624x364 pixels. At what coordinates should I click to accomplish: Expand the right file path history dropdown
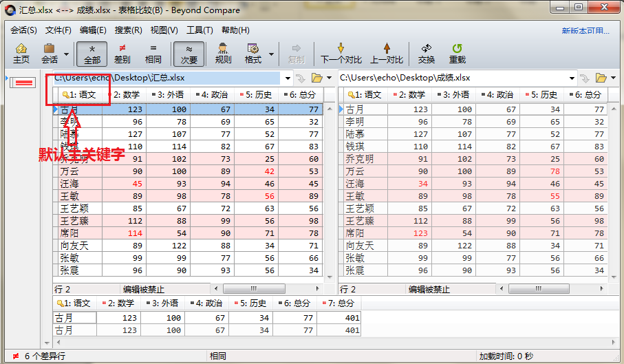click(572, 78)
